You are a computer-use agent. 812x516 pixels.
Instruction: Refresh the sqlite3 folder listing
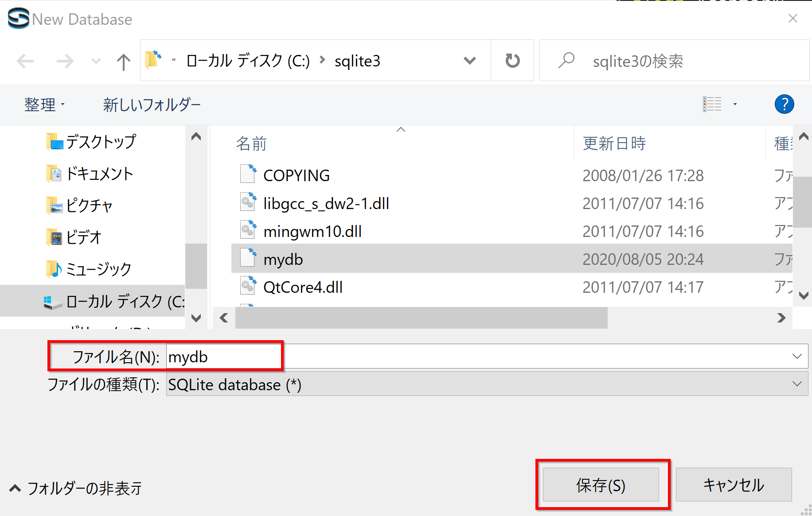click(512, 61)
